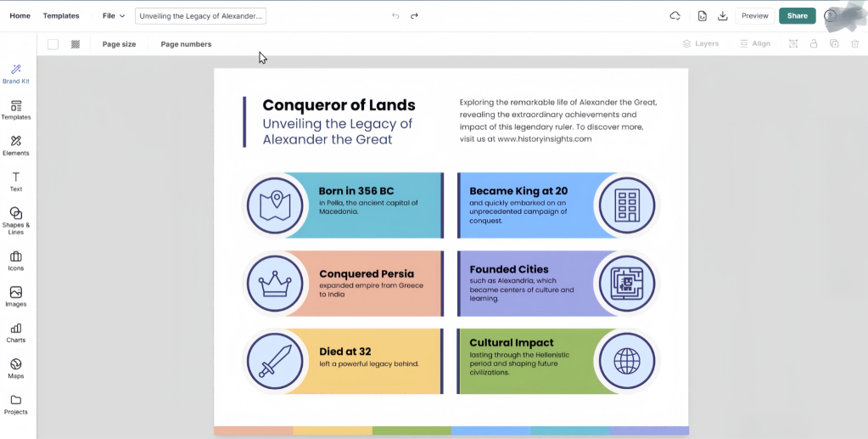Screen dimensions: 868x439
Task: Open the Templates menu in top bar
Action: [x=61, y=15]
